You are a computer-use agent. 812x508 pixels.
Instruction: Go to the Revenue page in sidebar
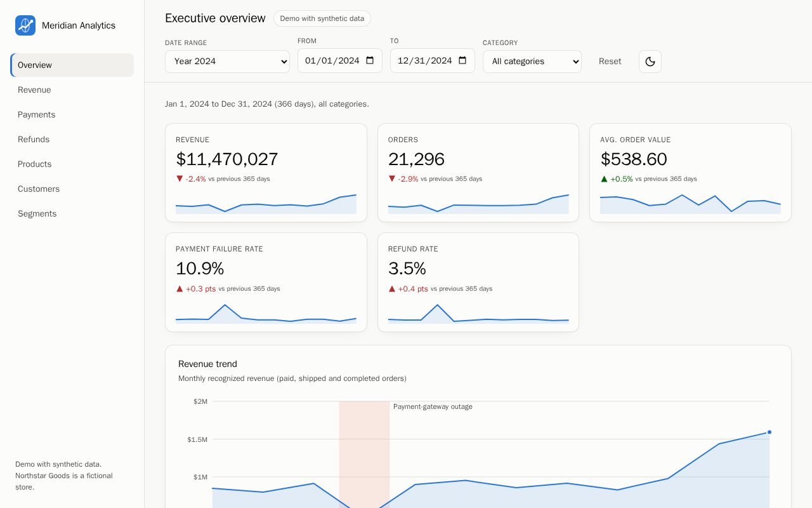72,90
